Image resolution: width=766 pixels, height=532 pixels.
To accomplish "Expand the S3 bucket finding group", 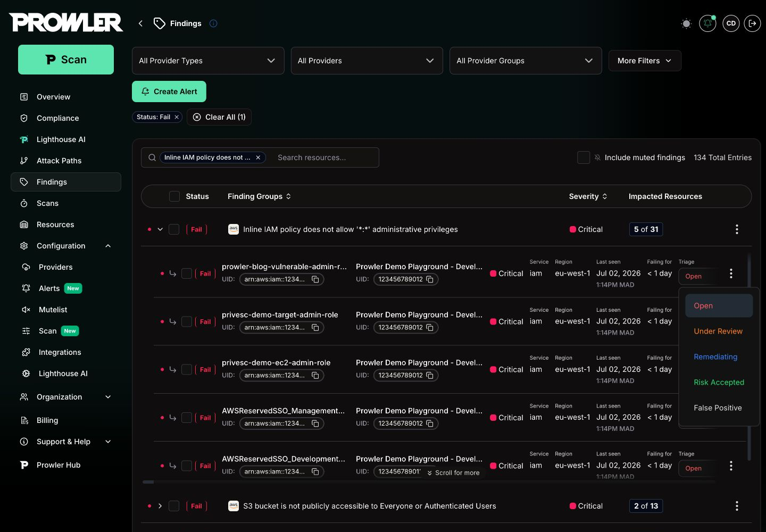I will (160, 506).
